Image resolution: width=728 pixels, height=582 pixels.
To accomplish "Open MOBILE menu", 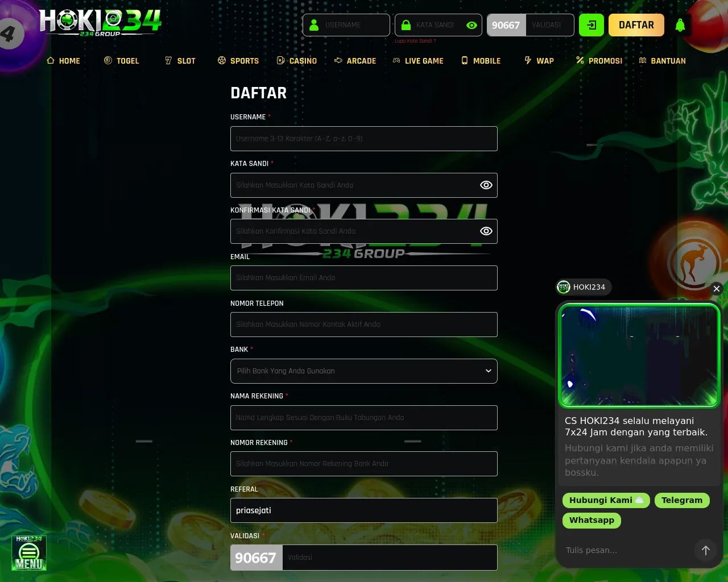I will point(481,61).
